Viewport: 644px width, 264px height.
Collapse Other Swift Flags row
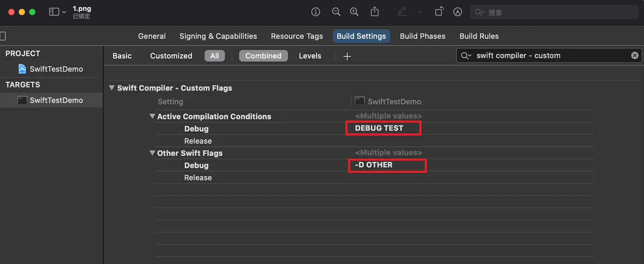pos(152,153)
